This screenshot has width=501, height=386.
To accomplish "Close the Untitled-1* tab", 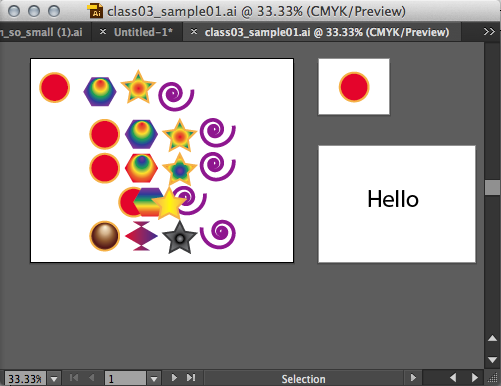I will [103, 32].
